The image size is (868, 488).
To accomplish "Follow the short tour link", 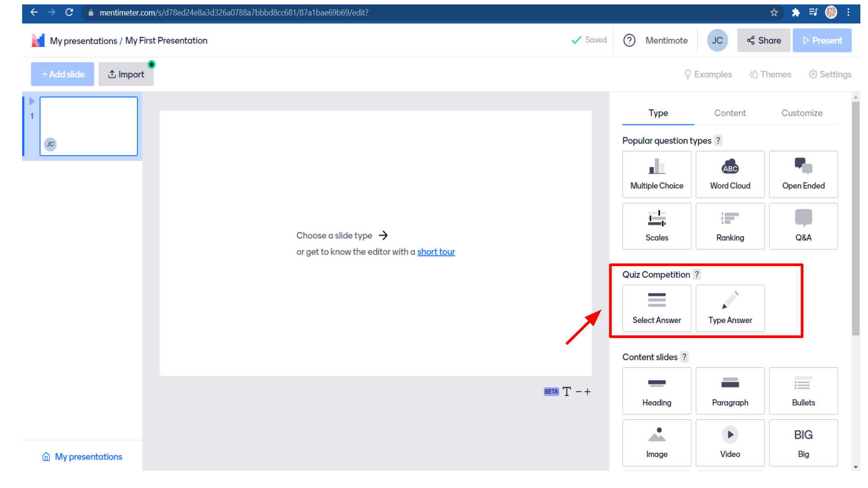I will click(x=436, y=252).
